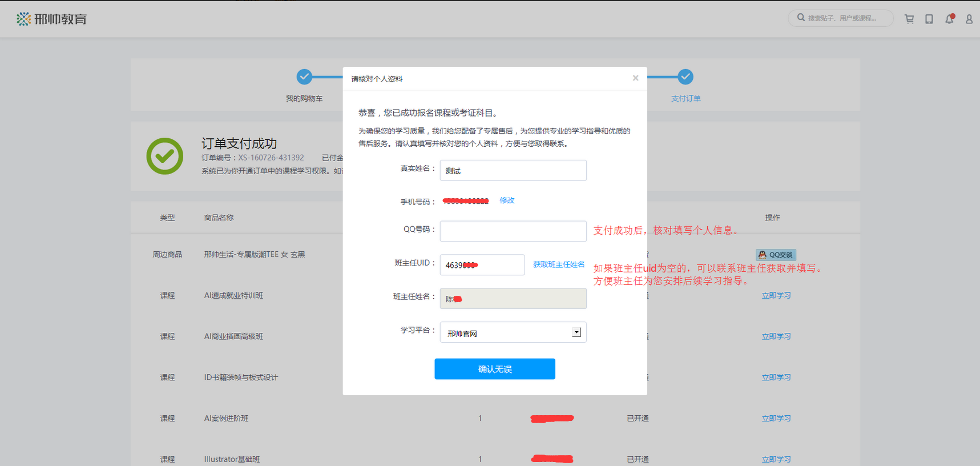The height and width of the screenshot is (466, 980).
Task: Click 立即学习 for AI速成就业特训班
Action: [776, 295]
